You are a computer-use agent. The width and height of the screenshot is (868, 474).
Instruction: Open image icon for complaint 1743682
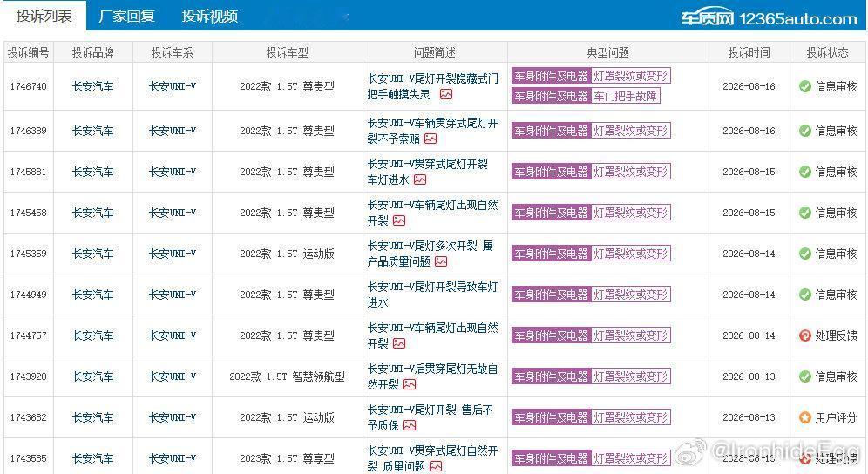[x=410, y=426]
